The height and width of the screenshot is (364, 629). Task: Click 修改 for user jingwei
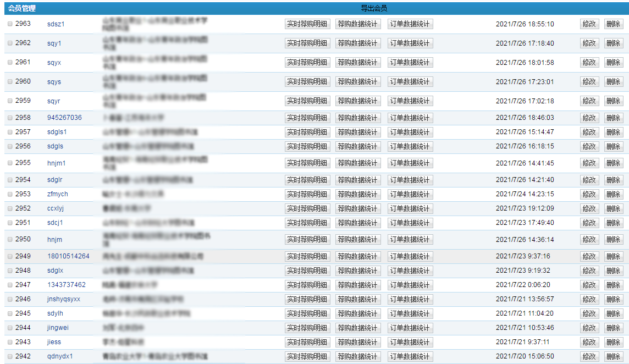[589, 328]
